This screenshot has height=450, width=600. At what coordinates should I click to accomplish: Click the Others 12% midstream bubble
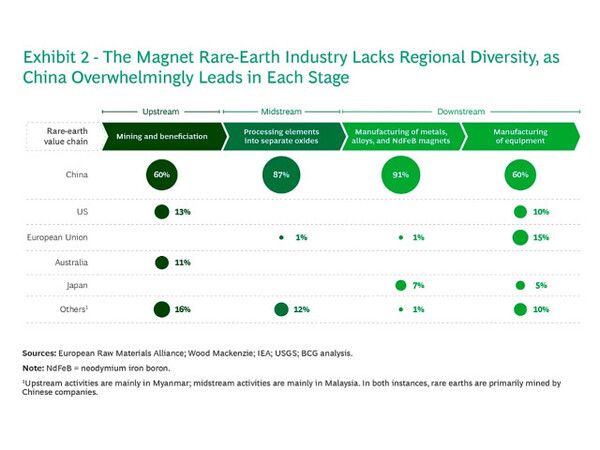click(x=281, y=310)
